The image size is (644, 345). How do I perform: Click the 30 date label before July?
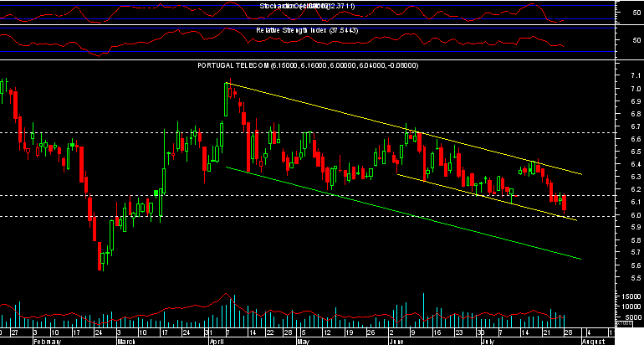pos(480,332)
